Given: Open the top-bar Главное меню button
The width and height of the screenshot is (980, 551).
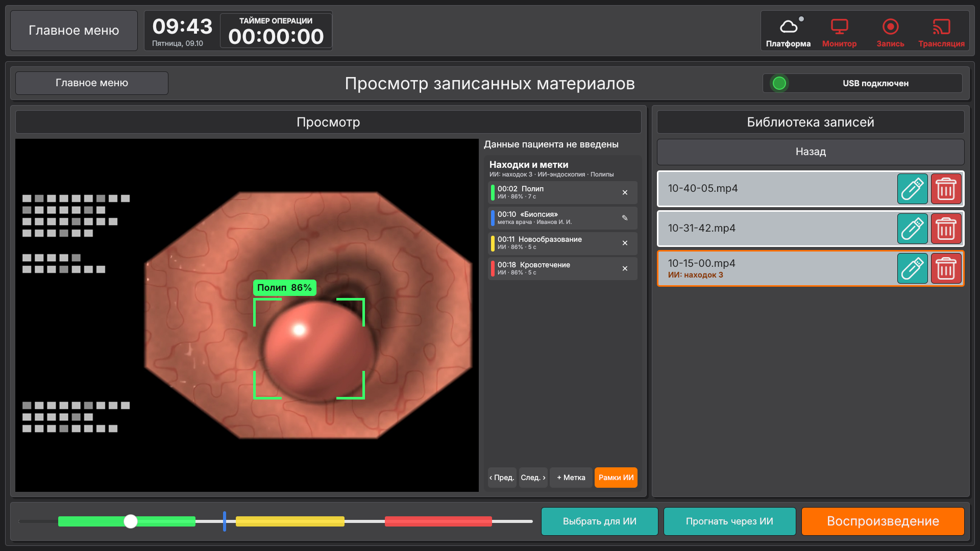Looking at the screenshot, I should tap(74, 31).
